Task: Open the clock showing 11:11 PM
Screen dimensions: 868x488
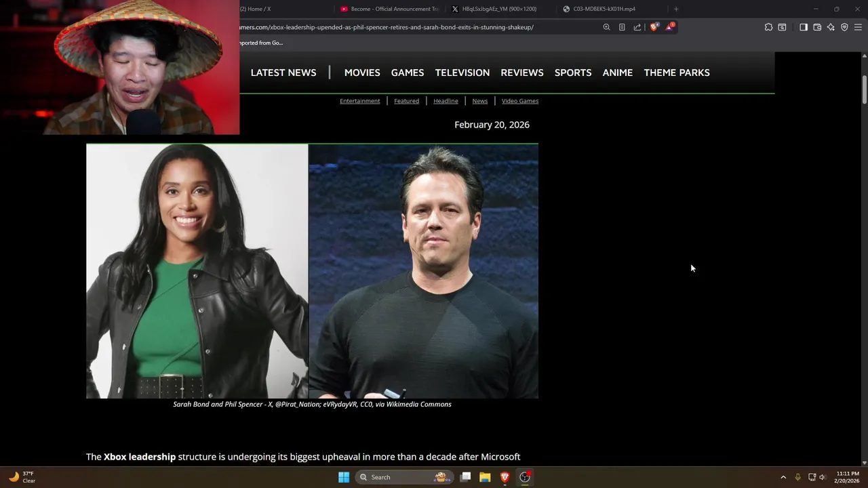Action: (848, 477)
